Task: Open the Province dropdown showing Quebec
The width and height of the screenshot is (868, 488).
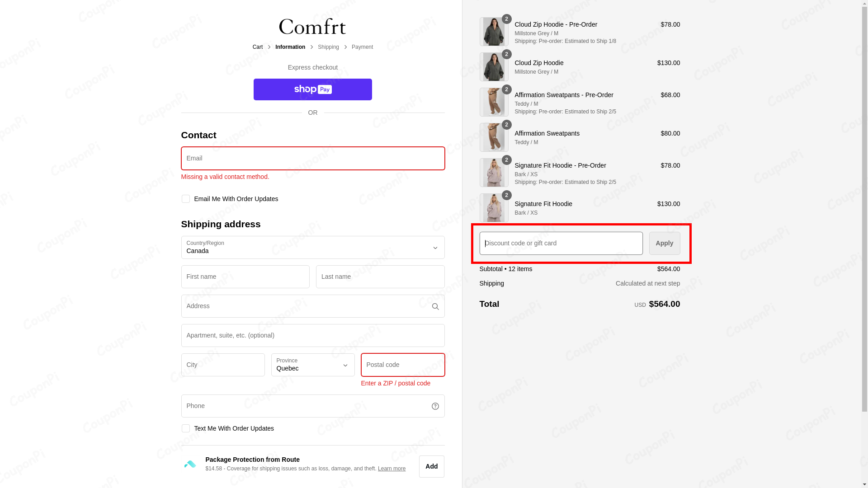Action: click(x=312, y=365)
